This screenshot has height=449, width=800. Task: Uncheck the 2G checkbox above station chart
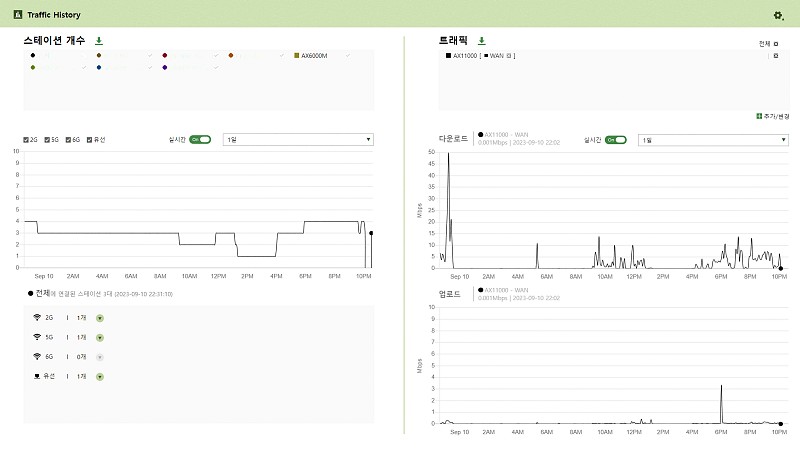tap(26, 139)
